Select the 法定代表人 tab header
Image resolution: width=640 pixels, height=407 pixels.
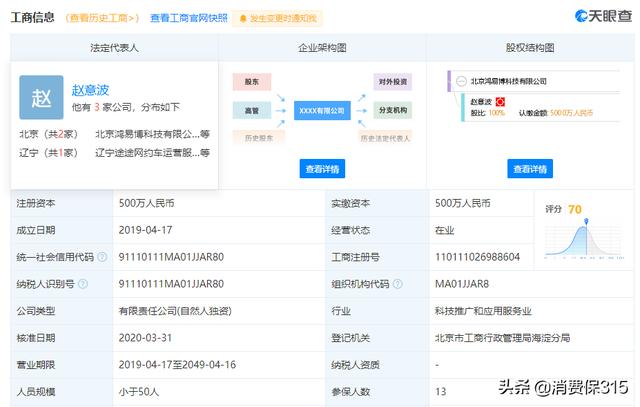(x=114, y=48)
